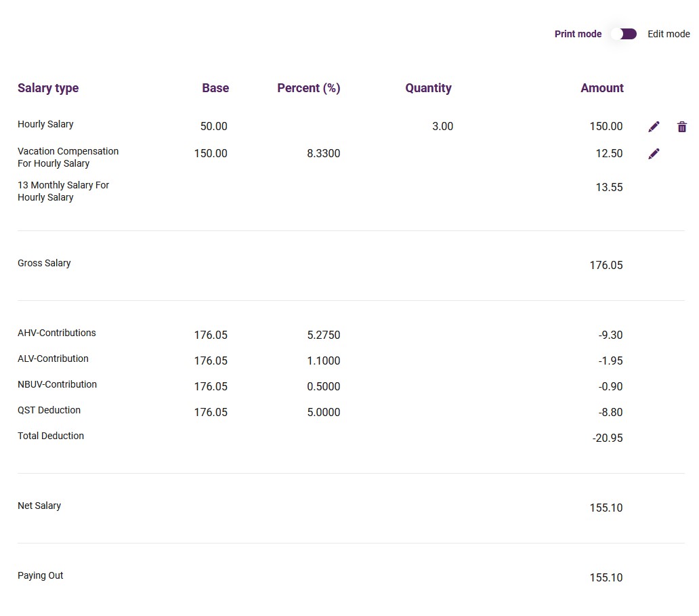Select the ALV-Contribution label
The width and height of the screenshot is (699, 616).
[53, 358]
